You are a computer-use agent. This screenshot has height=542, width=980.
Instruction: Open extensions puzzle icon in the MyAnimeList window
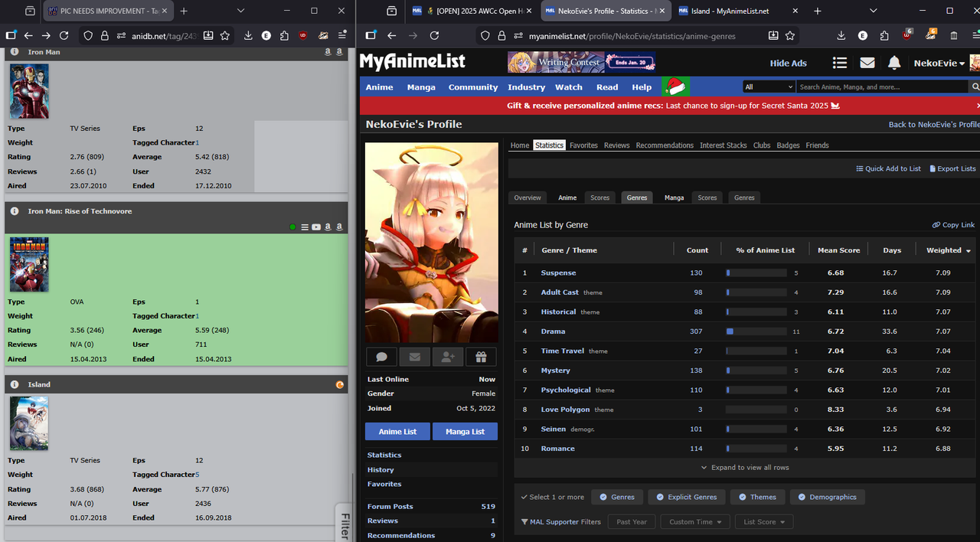pos(884,35)
